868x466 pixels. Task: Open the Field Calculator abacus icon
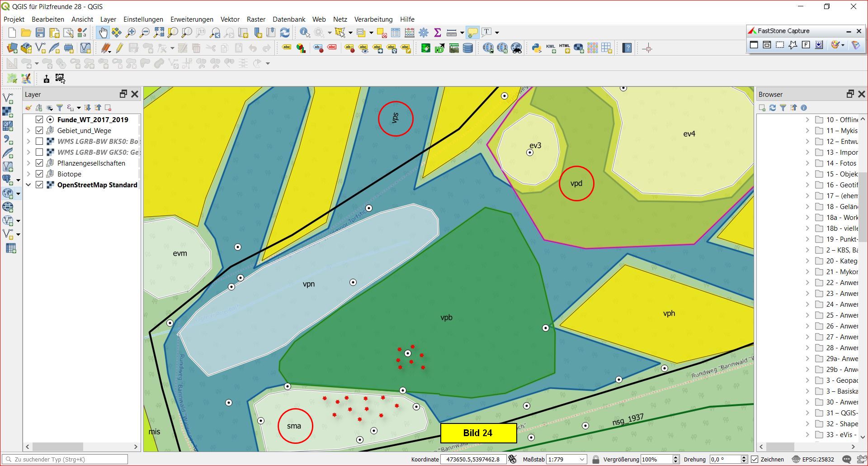click(x=410, y=33)
